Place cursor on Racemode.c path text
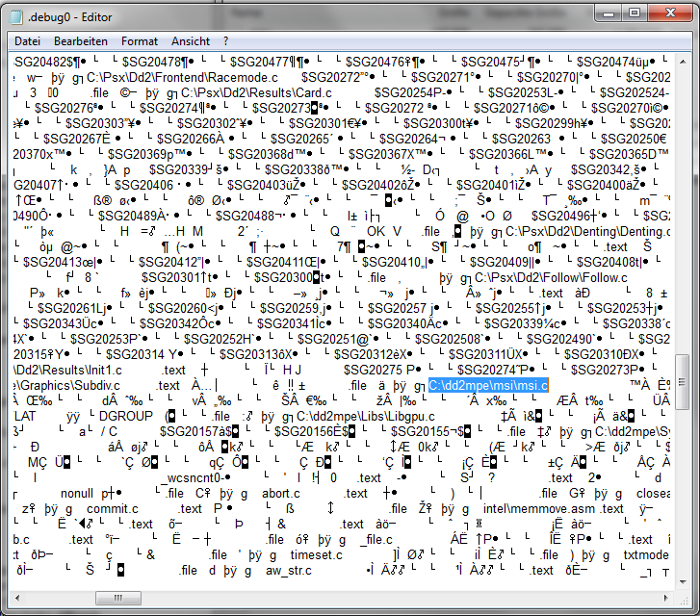 click(168, 77)
